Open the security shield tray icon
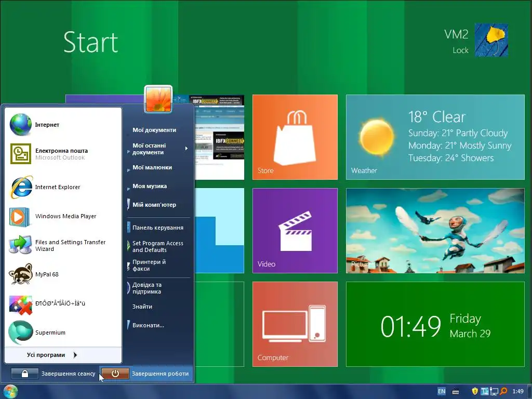The width and height of the screenshot is (532, 399). tap(475, 391)
